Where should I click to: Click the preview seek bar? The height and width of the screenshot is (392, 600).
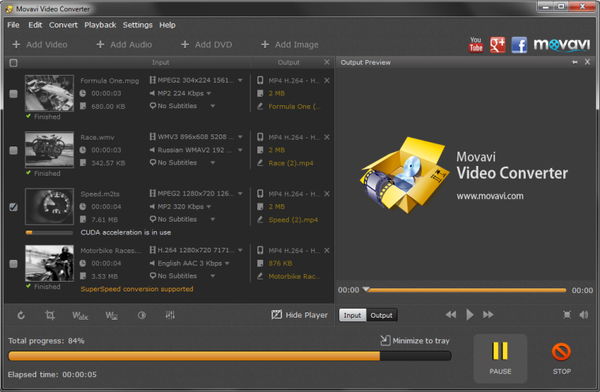tap(466, 290)
